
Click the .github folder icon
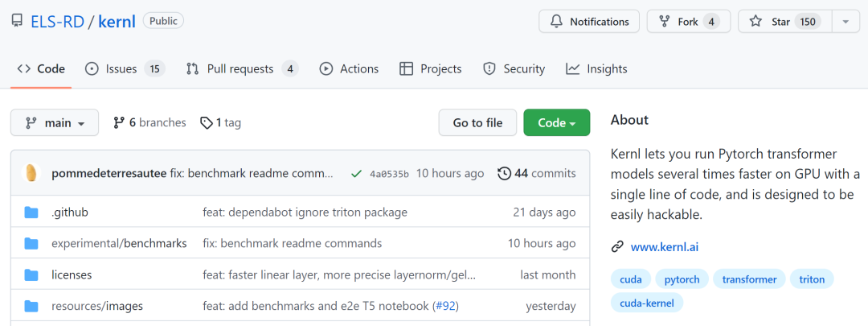[x=31, y=213]
